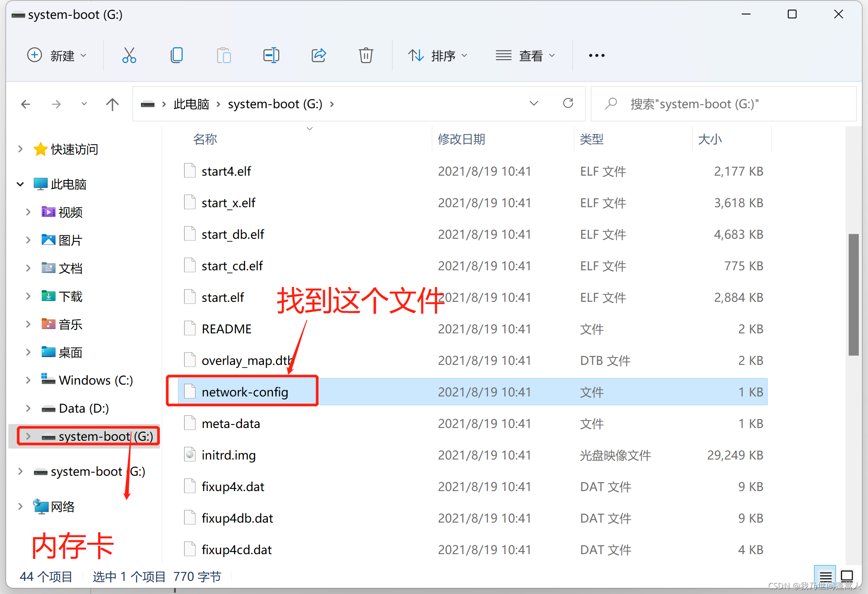This screenshot has height=594, width=868.
Task: Open the three-dots more options menu
Action: (x=597, y=56)
